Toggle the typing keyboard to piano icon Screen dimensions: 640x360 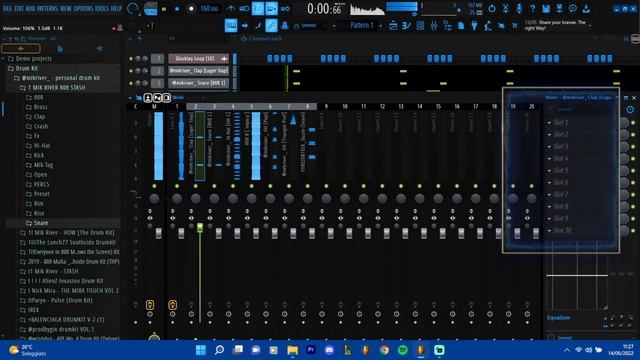point(231,26)
